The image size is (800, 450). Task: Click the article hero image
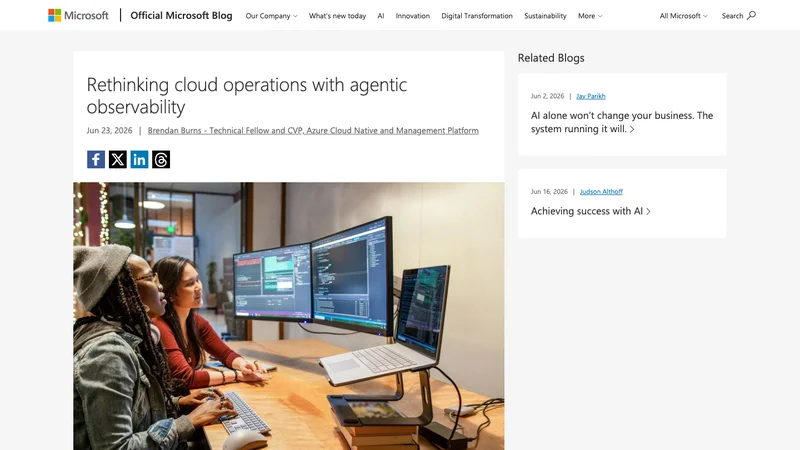point(289,316)
